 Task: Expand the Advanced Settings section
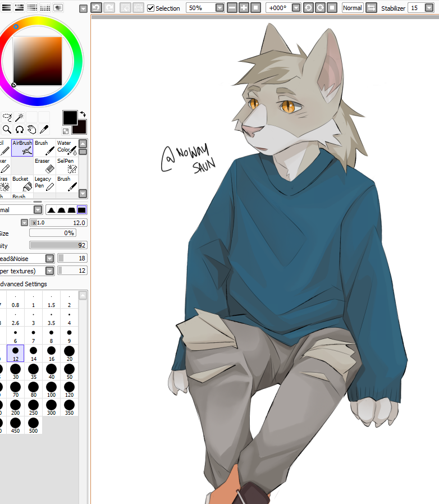click(24, 284)
